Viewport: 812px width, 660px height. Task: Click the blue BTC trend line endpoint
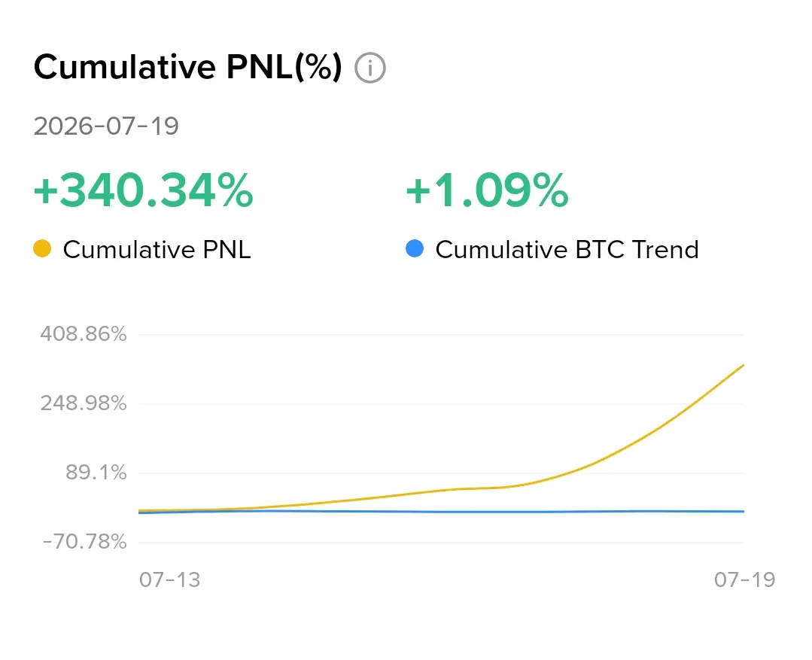tap(743, 511)
